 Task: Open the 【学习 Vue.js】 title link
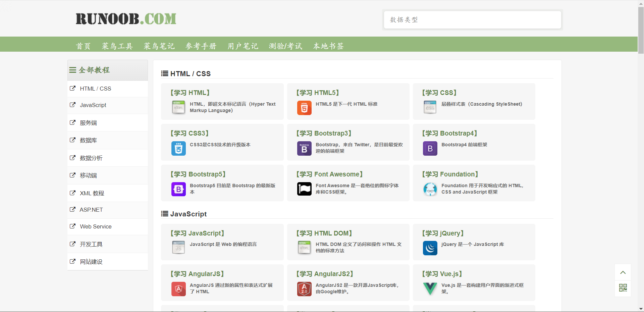pyautogui.click(x=442, y=274)
